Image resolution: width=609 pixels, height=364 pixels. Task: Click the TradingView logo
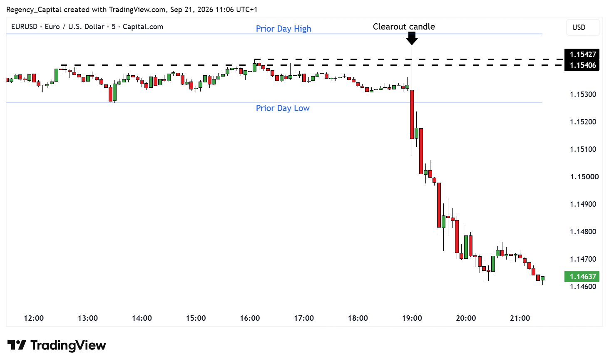coord(57,345)
